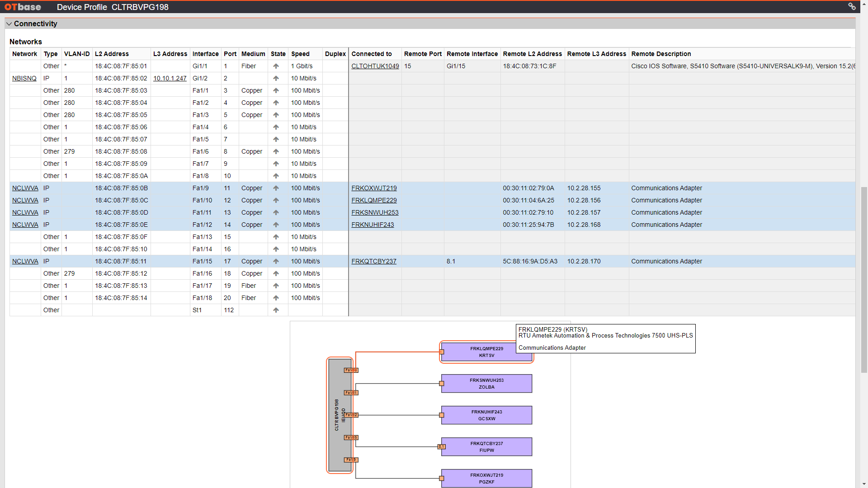Open connected device FRKSNWUH253 link

[375, 212]
